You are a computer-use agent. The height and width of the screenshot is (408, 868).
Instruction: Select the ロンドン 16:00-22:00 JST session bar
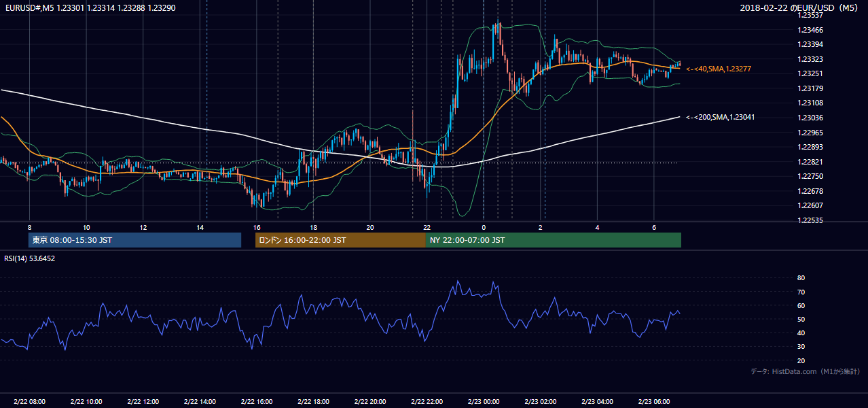340,240
